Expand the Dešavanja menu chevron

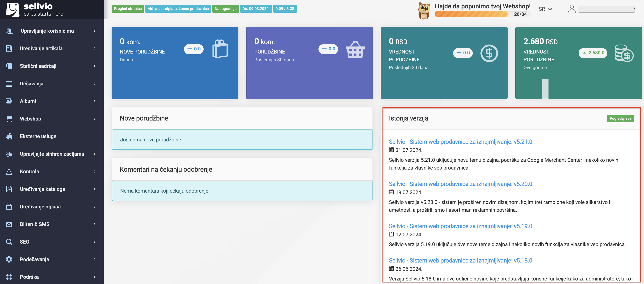point(95,84)
